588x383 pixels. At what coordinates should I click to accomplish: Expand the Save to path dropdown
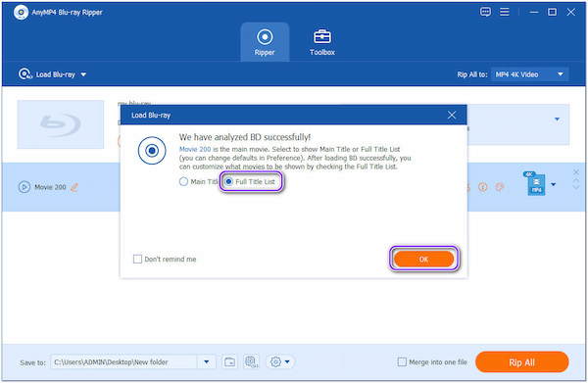[207, 362]
